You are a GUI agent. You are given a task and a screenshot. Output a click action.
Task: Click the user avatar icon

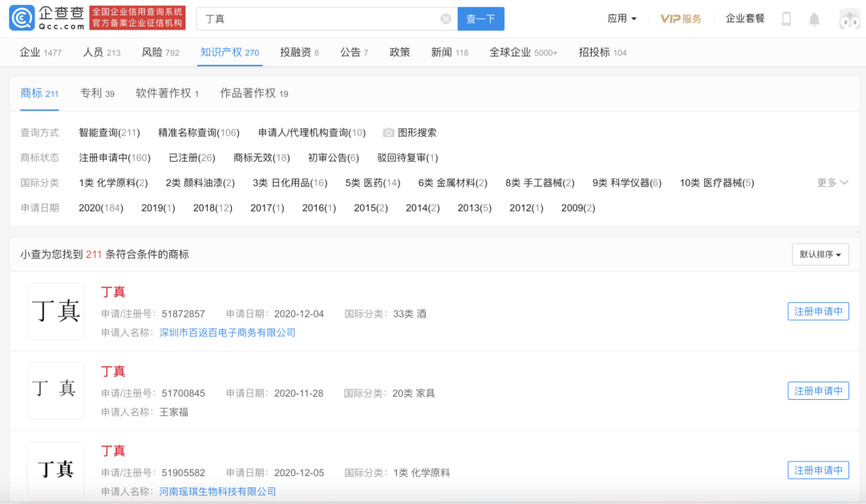(x=848, y=18)
